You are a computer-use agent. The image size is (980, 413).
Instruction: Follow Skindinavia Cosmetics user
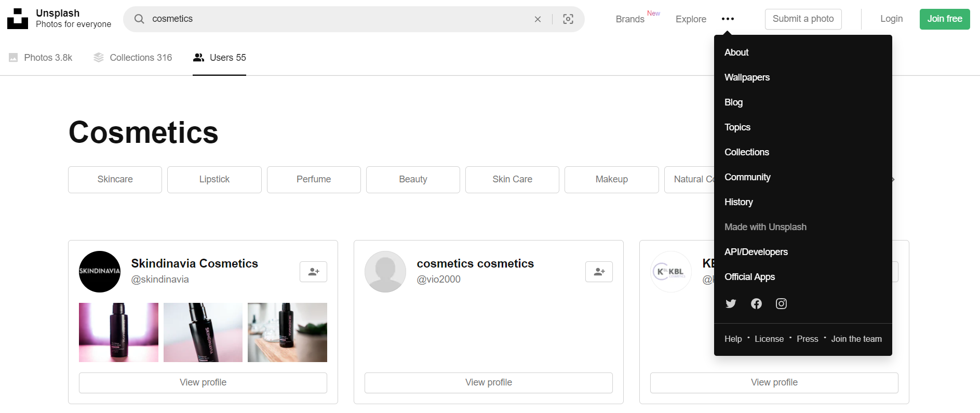pos(313,272)
